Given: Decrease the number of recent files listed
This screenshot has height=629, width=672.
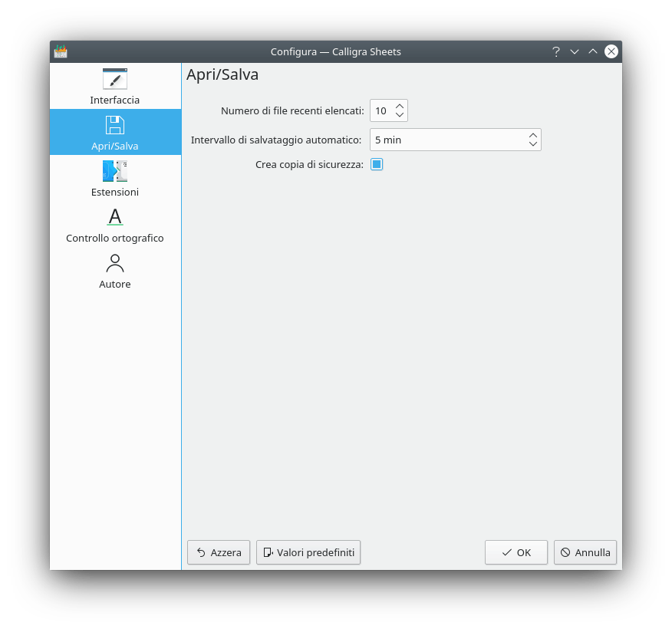Looking at the screenshot, I should [400, 115].
